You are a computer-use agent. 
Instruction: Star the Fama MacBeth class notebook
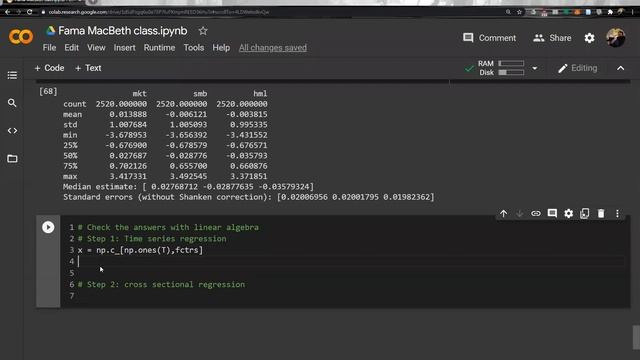point(203,31)
